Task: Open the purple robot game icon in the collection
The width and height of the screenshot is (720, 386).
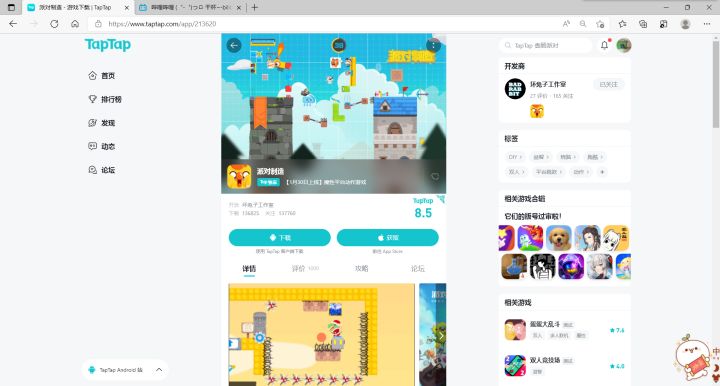Action: pos(571,266)
